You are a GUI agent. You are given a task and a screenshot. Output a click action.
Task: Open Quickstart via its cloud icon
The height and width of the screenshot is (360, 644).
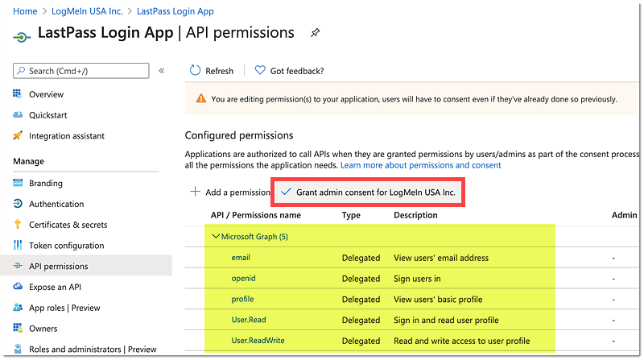(18, 114)
